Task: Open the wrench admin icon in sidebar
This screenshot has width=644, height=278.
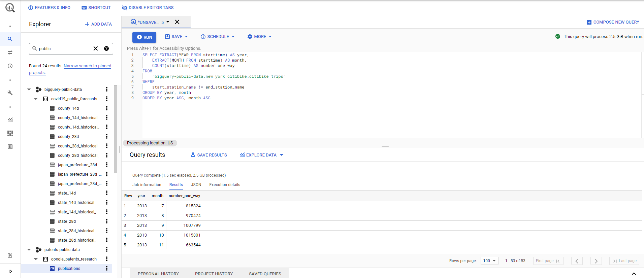Action: tap(10, 93)
